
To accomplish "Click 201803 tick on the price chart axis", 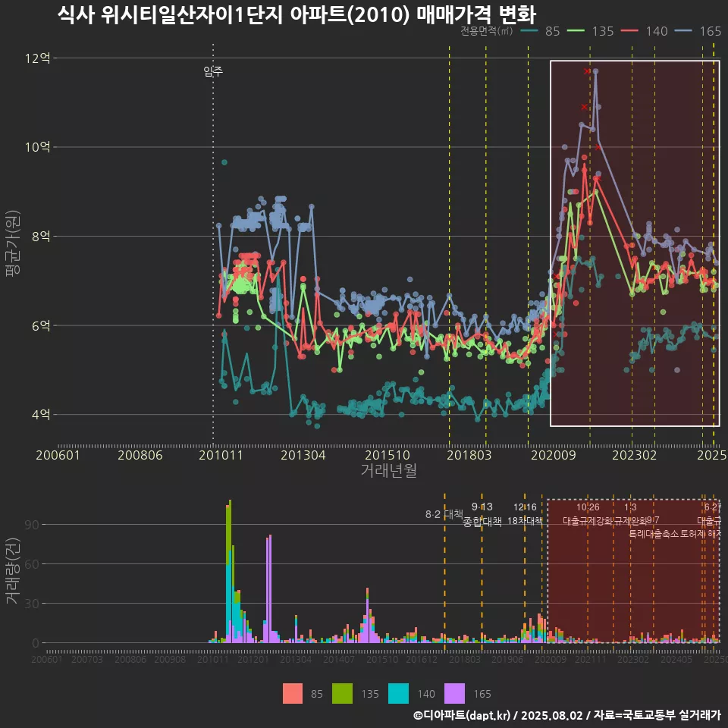I will click(469, 455).
